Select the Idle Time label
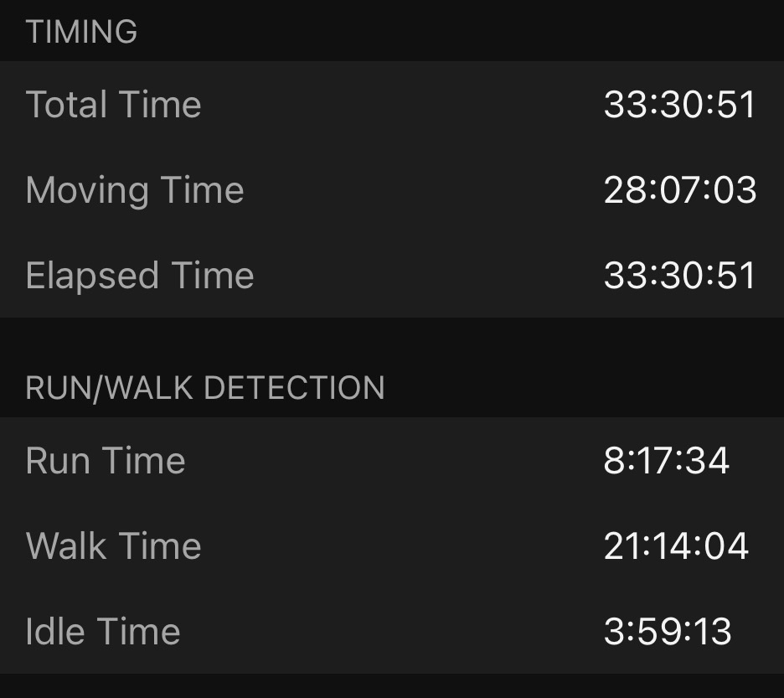 103,631
